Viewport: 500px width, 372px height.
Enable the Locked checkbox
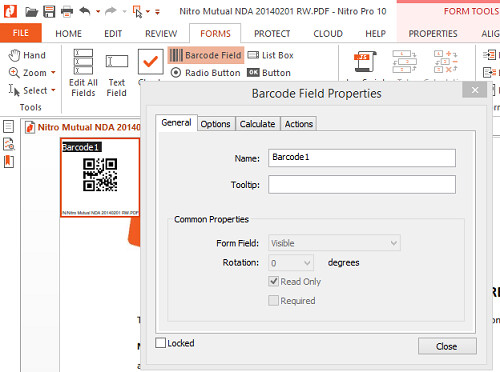160,343
